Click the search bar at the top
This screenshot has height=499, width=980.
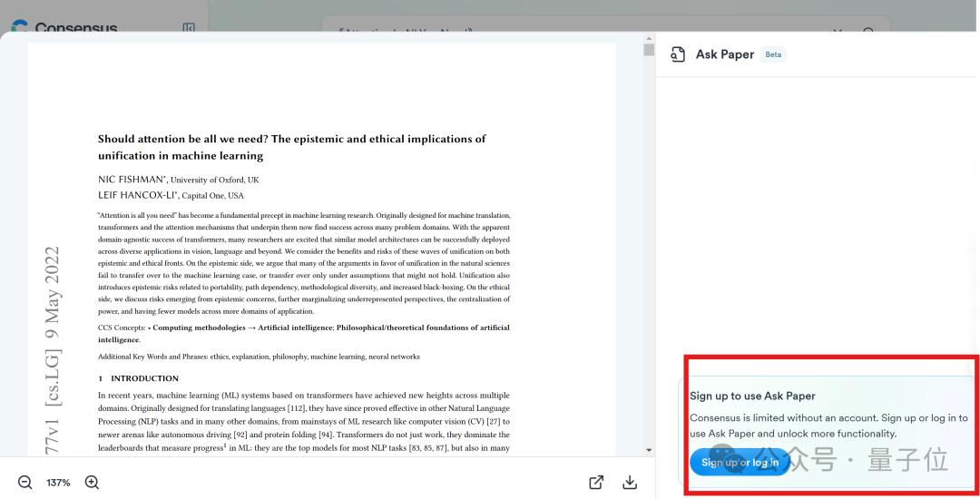point(581,32)
